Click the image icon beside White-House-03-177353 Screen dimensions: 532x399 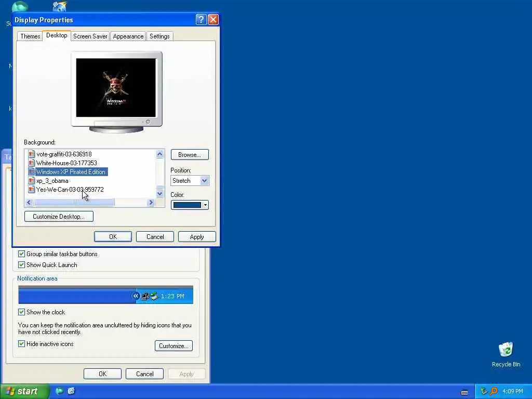coord(32,163)
